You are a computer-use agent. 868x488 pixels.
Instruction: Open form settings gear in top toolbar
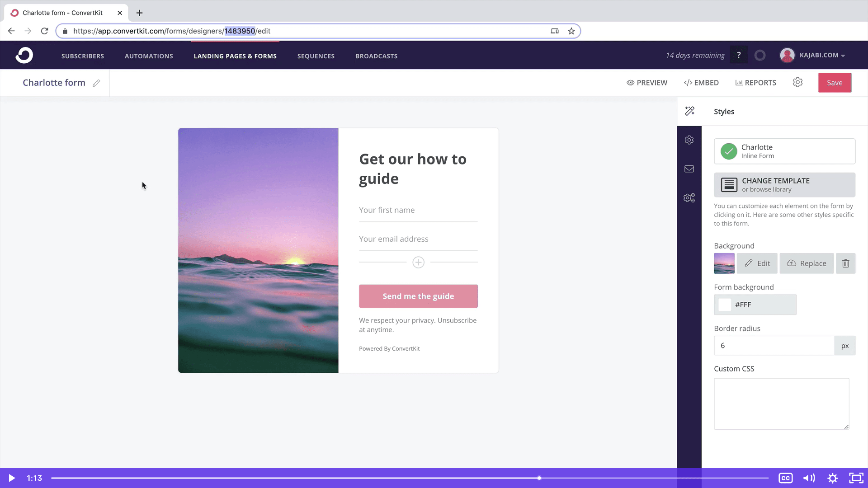[797, 82]
